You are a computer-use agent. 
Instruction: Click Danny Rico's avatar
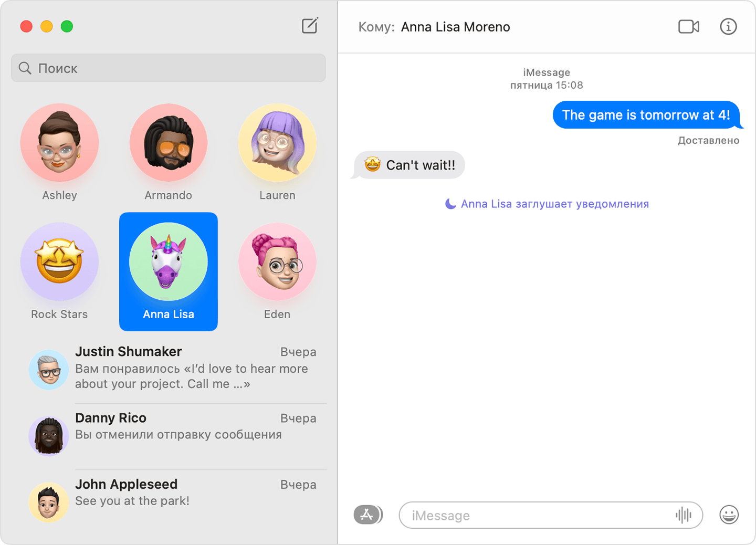(x=48, y=436)
